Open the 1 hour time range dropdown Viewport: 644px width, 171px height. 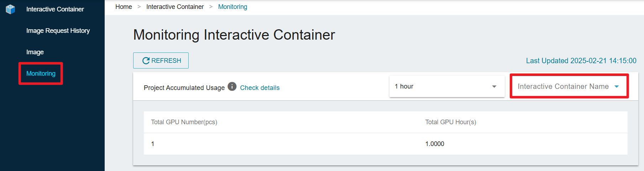click(447, 86)
